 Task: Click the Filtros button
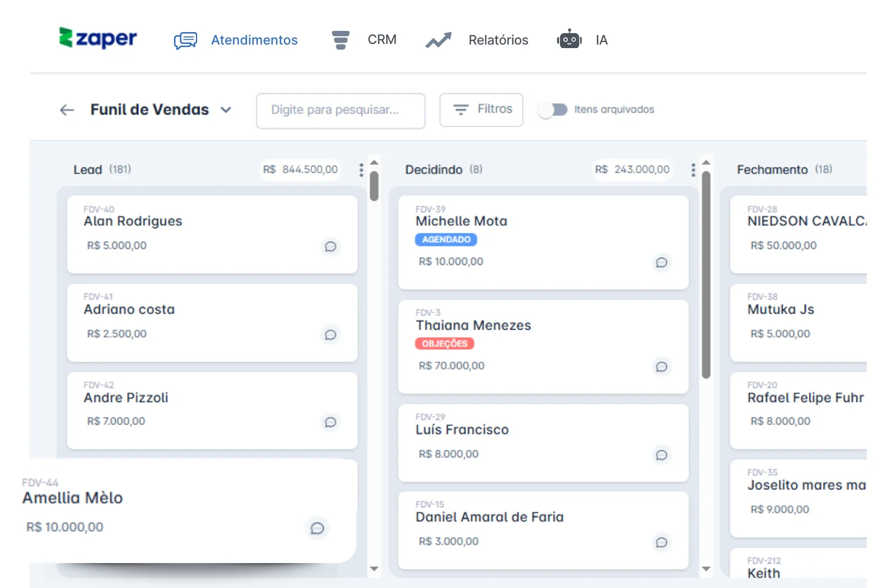click(x=481, y=110)
